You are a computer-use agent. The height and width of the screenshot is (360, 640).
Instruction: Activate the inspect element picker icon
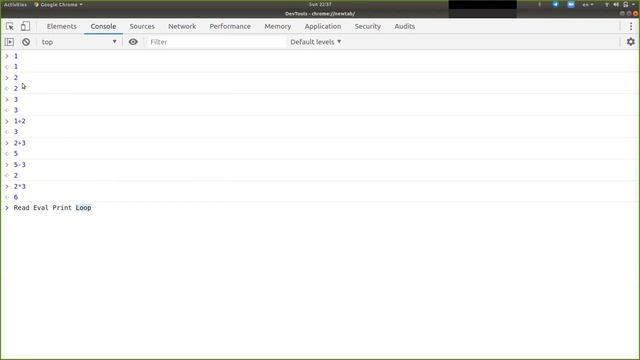pos(10,27)
